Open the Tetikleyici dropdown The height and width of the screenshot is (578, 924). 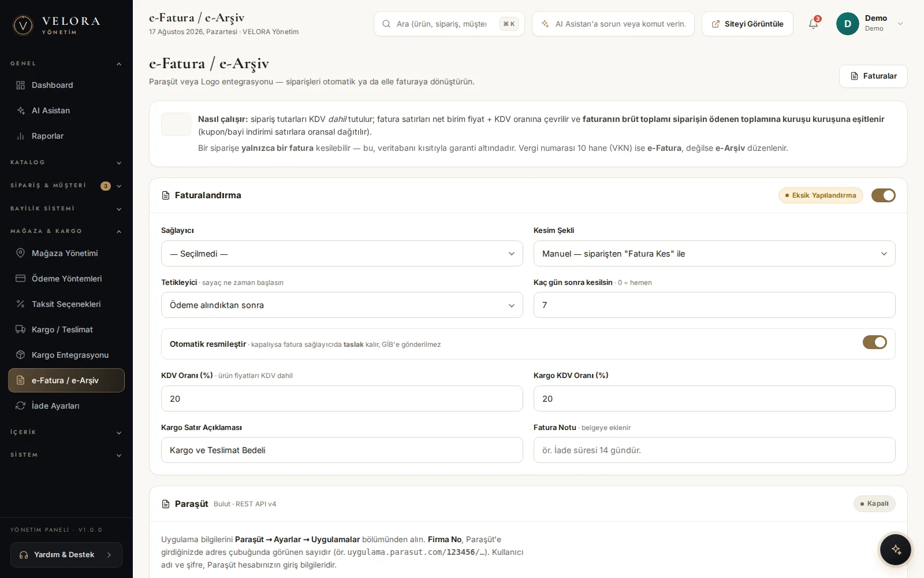click(x=342, y=305)
